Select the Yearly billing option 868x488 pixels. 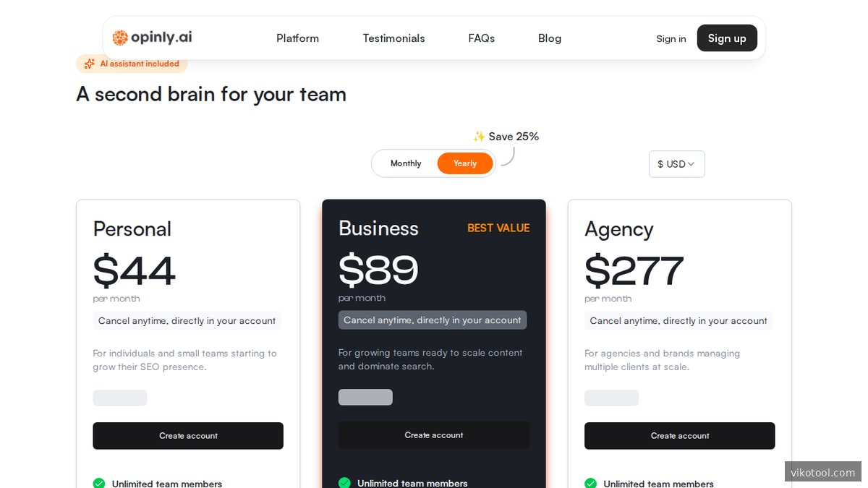coord(465,163)
